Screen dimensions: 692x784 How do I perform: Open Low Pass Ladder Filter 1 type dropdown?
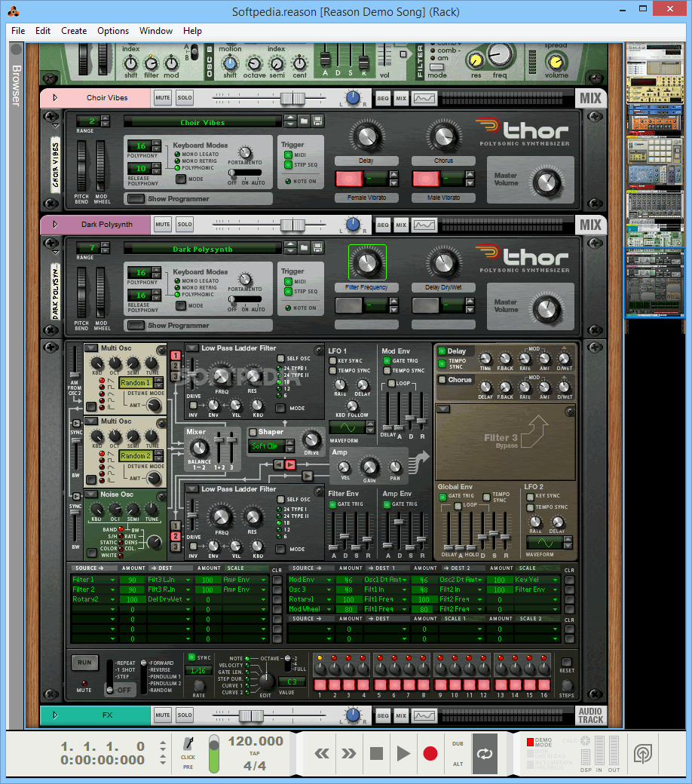tap(192, 348)
